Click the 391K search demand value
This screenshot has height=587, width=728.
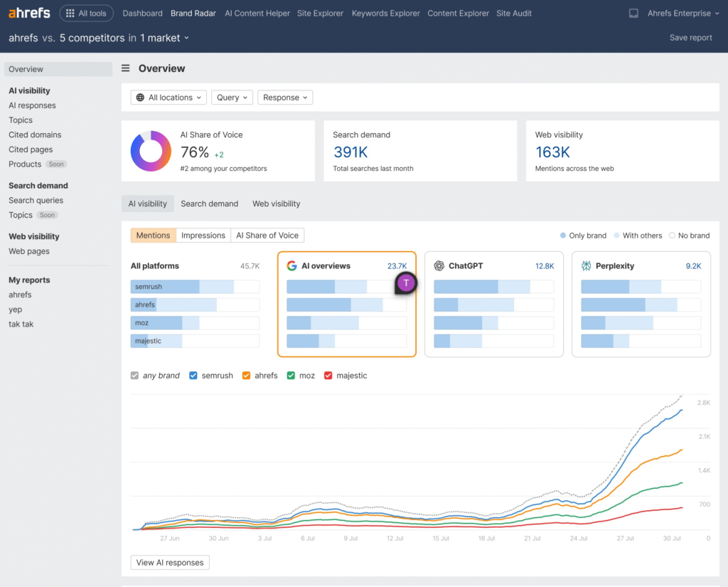pos(350,152)
